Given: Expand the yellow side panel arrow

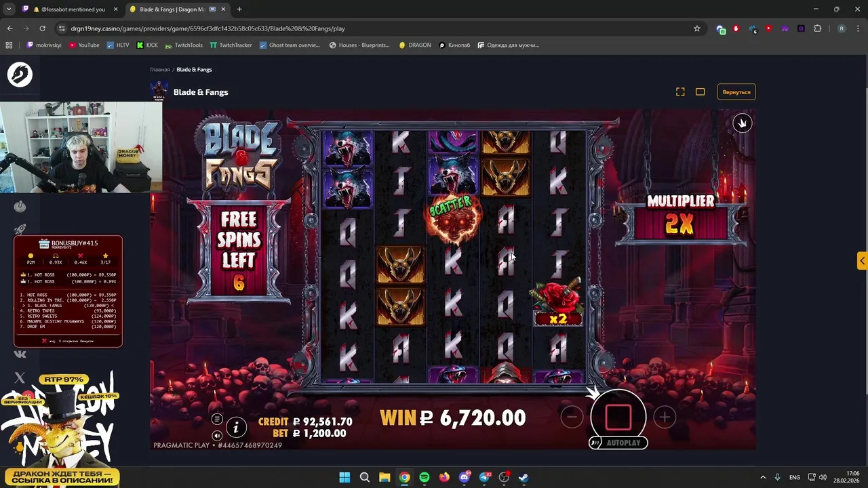Looking at the screenshot, I should point(862,260).
